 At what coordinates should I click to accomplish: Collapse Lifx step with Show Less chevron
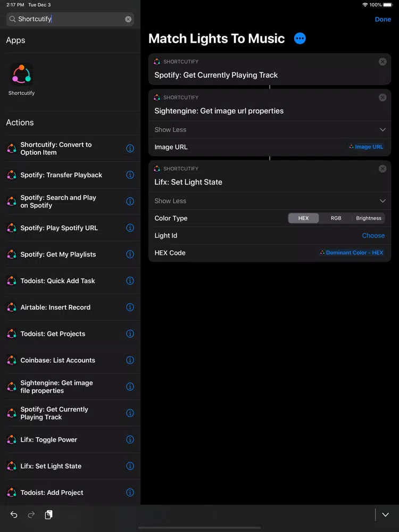pyautogui.click(x=383, y=201)
